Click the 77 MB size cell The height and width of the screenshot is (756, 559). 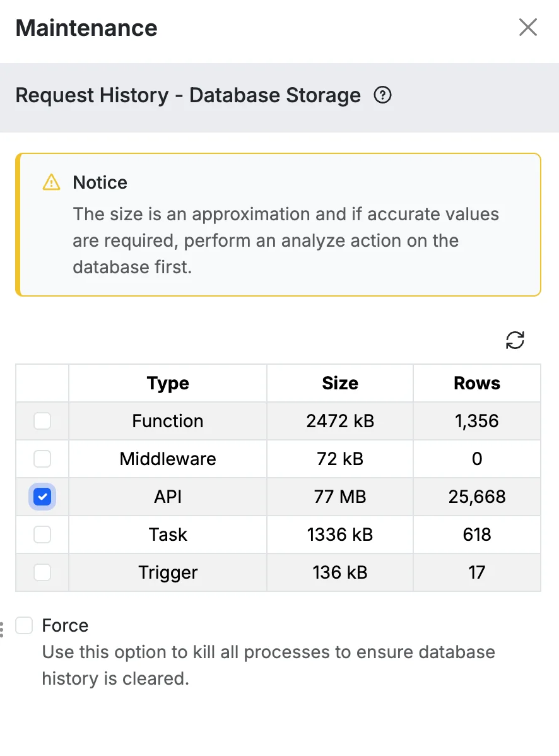[x=340, y=497]
